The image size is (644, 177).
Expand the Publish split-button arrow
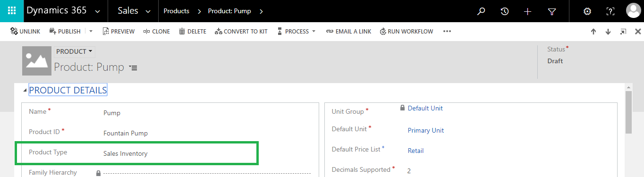(91, 32)
